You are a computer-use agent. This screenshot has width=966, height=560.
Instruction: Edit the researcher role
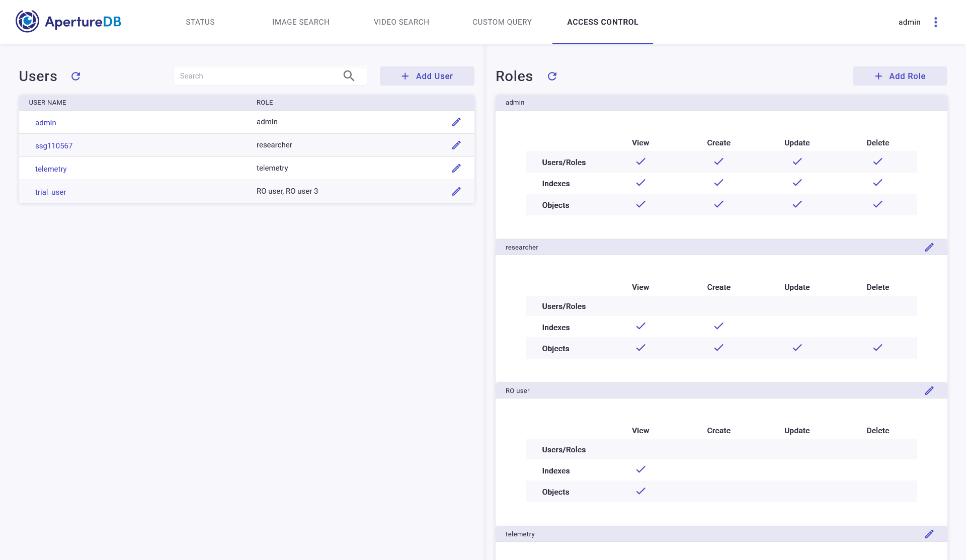pos(929,247)
